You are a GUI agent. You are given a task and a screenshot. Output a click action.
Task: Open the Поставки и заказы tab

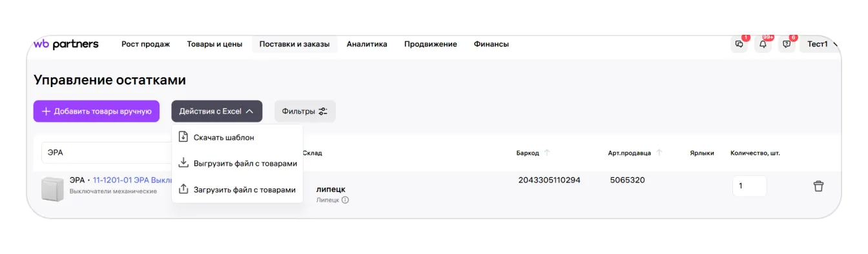pos(294,44)
